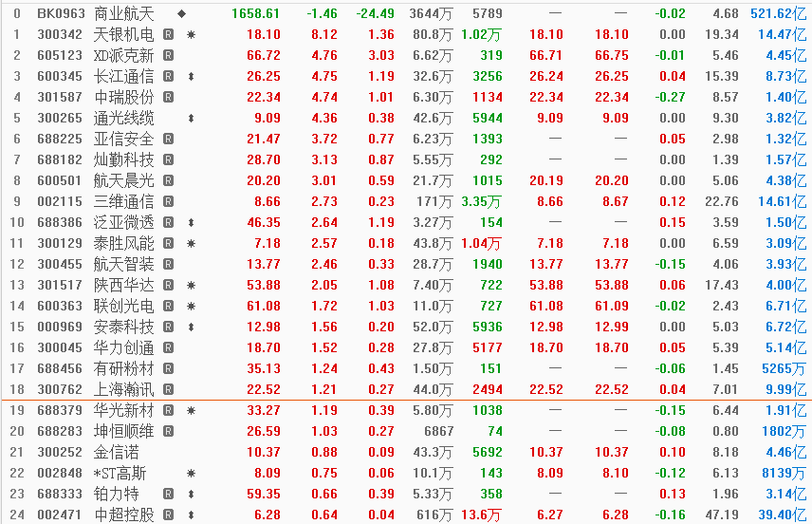Click the up-down arrow marker on 中超控股 row
The height and width of the screenshot is (524, 812).
(x=191, y=515)
